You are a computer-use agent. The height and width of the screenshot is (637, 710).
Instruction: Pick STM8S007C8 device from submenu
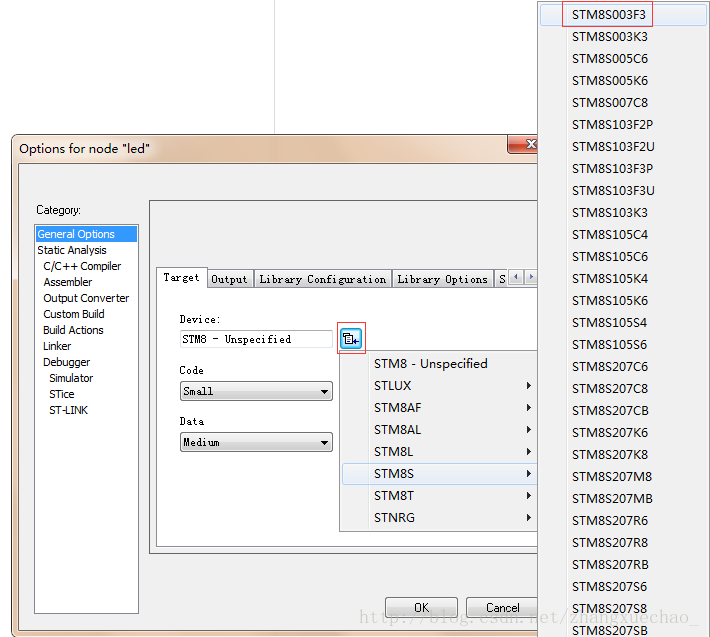pos(623,103)
